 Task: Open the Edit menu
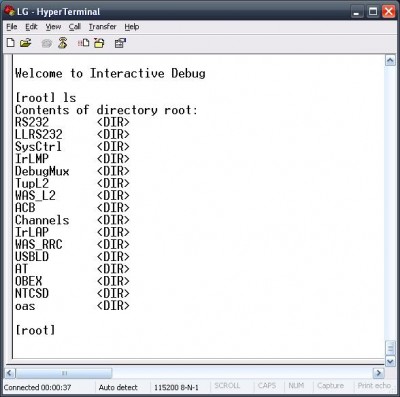(x=31, y=27)
